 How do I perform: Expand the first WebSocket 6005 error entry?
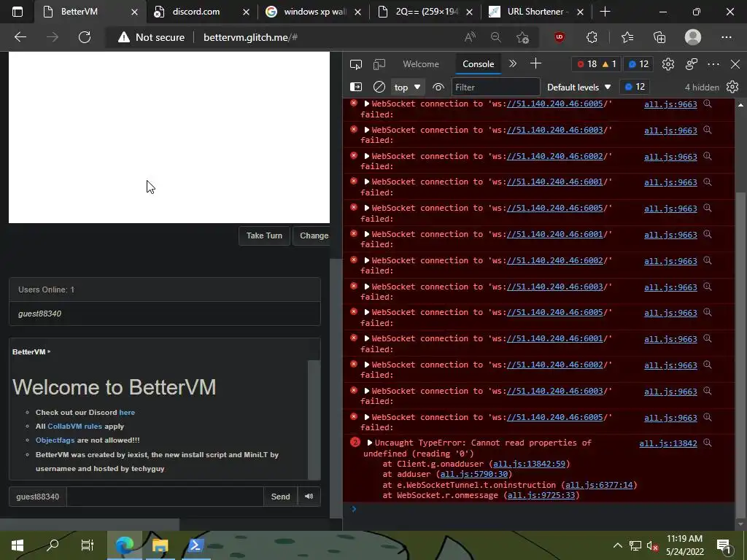click(x=367, y=104)
